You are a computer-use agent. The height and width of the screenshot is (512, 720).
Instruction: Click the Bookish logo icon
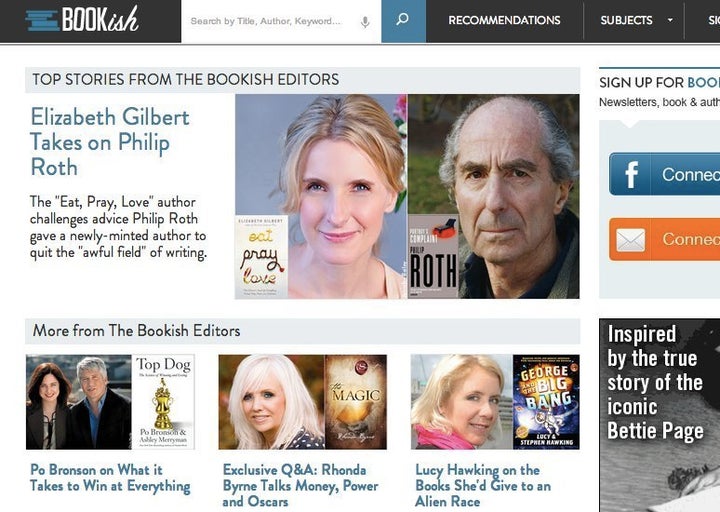pos(82,19)
